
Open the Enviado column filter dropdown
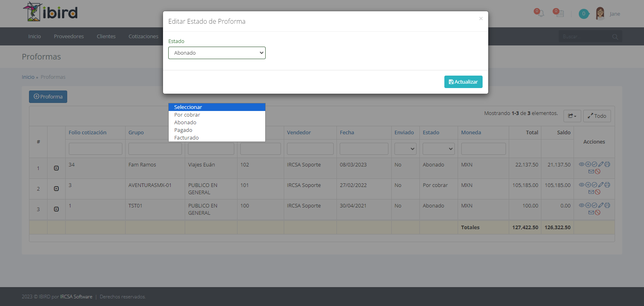405,149
